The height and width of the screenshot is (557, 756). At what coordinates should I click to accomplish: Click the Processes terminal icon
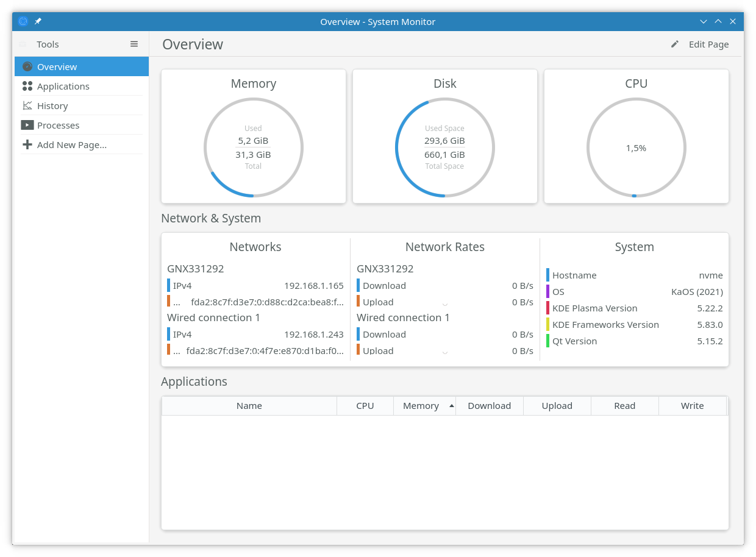coord(27,125)
